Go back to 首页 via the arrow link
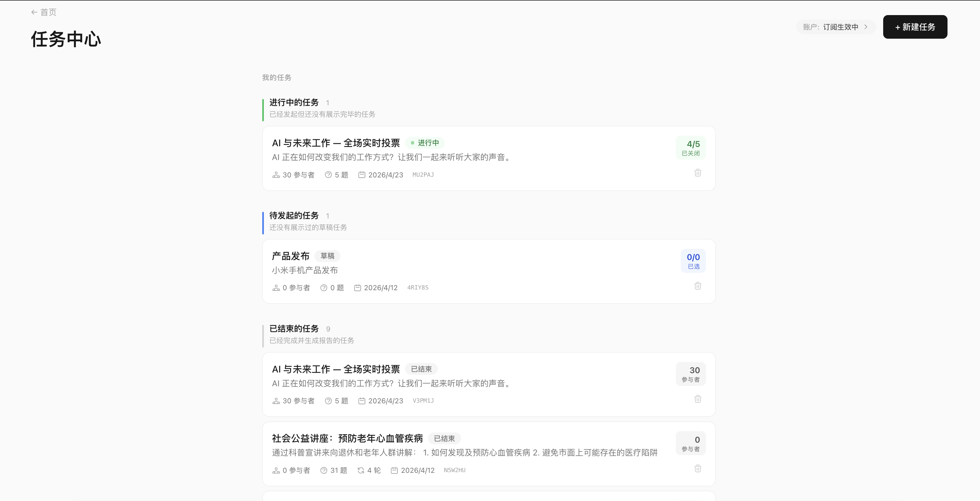This screenshot has width=980, height=501. (x=44, y=12)
